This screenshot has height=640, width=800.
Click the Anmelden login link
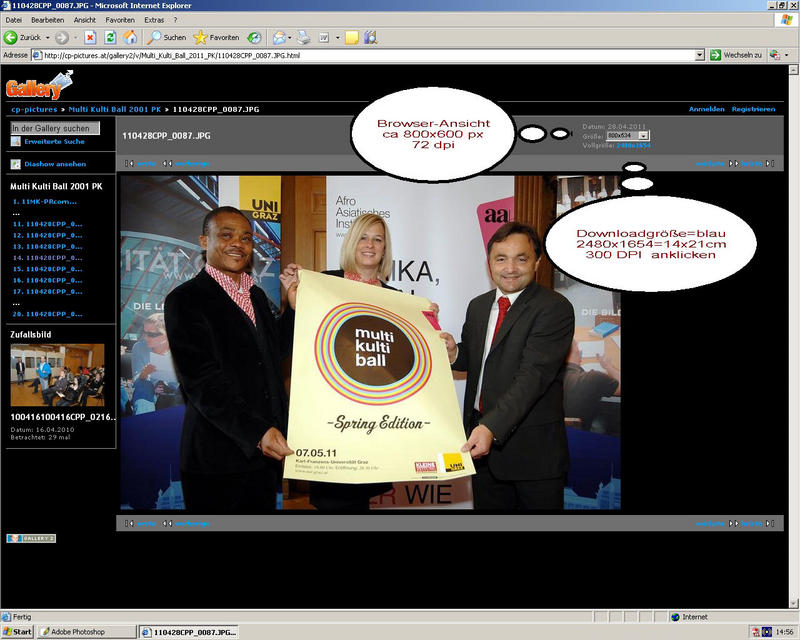click(706, 108)
